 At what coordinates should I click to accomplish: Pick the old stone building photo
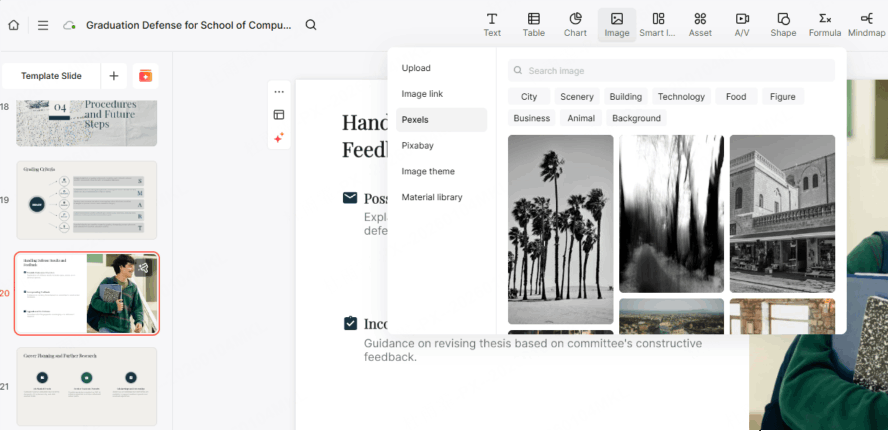pyautogui.click(x=782, y=214)
